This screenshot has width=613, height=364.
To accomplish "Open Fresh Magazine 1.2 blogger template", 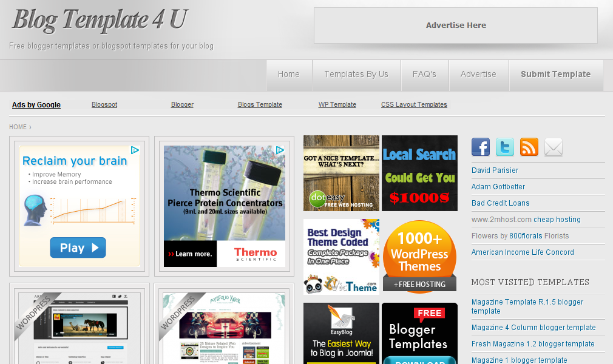I will tap(533, 344).
